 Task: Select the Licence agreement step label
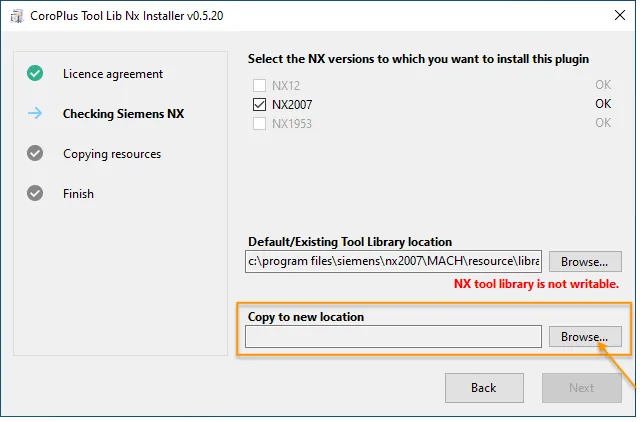click(112, 74)
